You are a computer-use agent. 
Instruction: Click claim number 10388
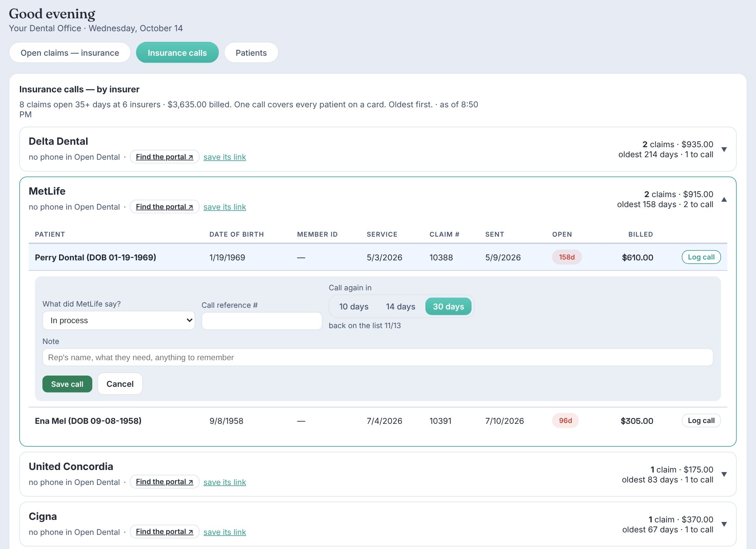(441, 257)
